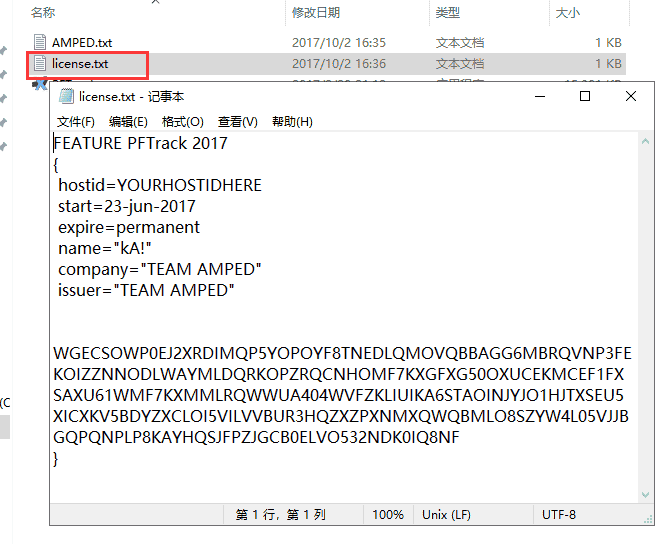
Task: Click the Notepad scroll up arrow
Action: click(x=645, y=141)
